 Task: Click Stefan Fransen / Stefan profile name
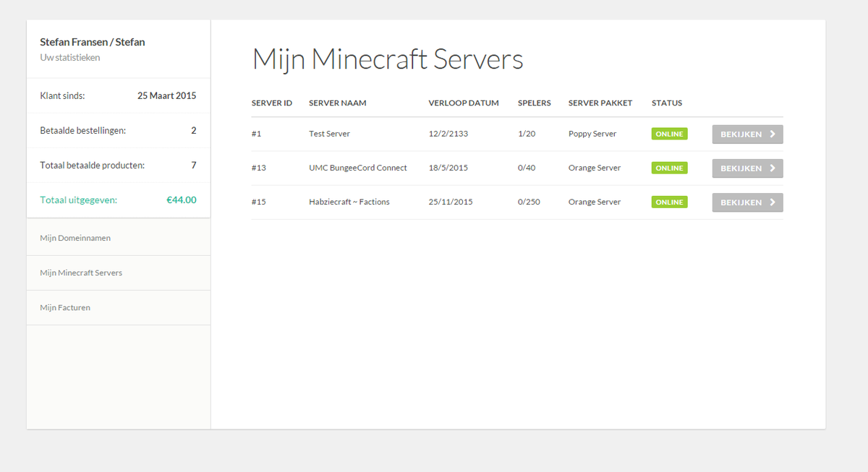pyautogui.click(x=93, y=42)
